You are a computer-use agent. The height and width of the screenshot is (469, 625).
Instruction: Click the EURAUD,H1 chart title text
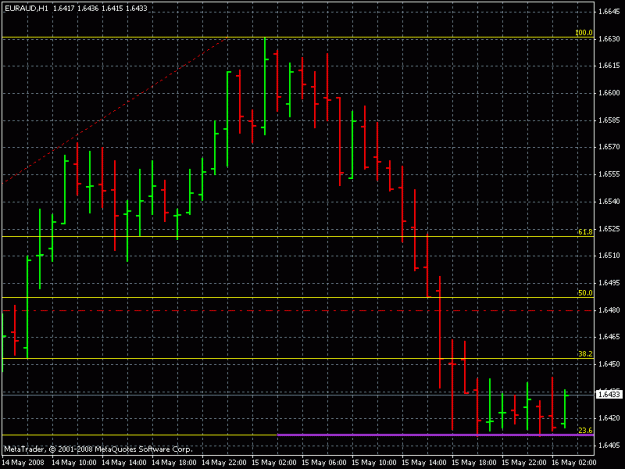coord(26,8)
